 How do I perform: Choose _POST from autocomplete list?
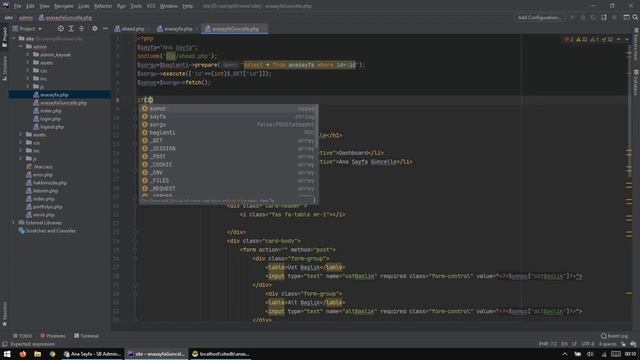coord(228,156)
